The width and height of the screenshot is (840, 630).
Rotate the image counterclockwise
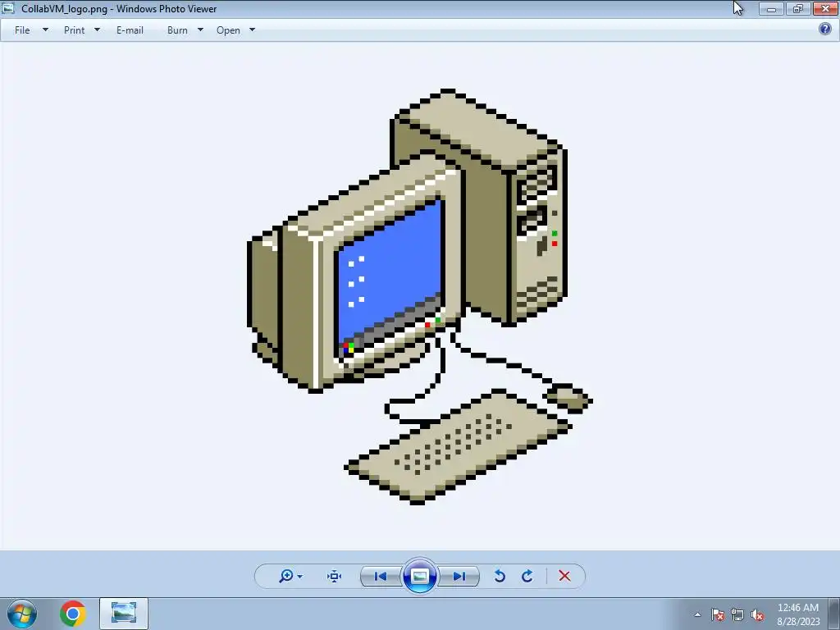click(500, 577)
